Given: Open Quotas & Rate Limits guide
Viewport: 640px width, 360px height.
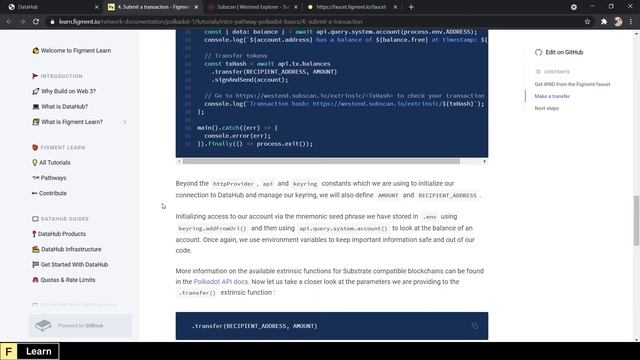Looking at the screenshot, I should coord(64,280).
